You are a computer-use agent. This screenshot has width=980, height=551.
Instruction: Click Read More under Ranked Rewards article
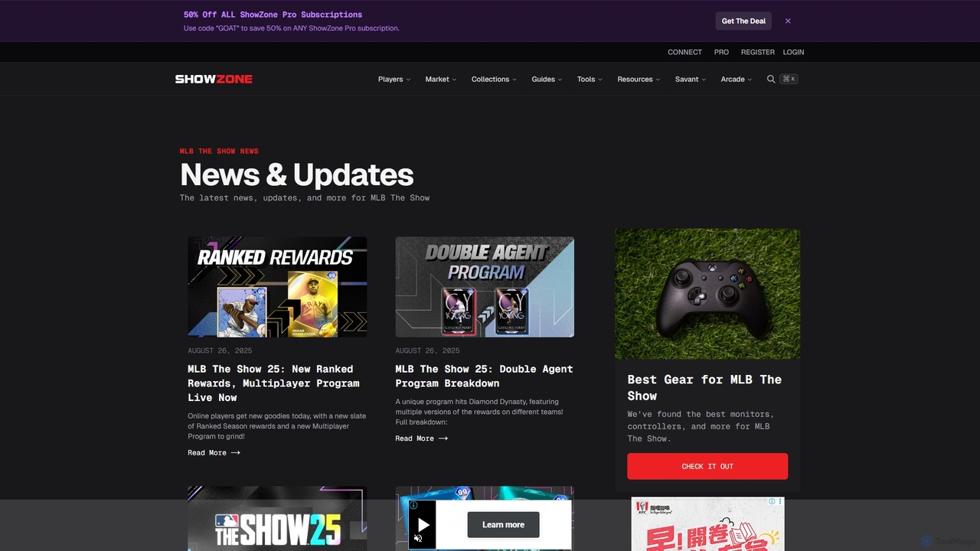[x=214, y=452]
